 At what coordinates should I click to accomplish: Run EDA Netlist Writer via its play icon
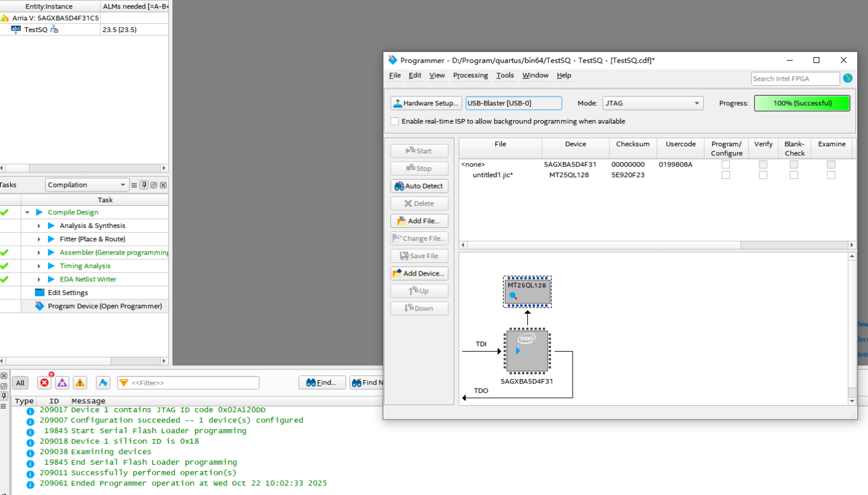click(51, 279)
